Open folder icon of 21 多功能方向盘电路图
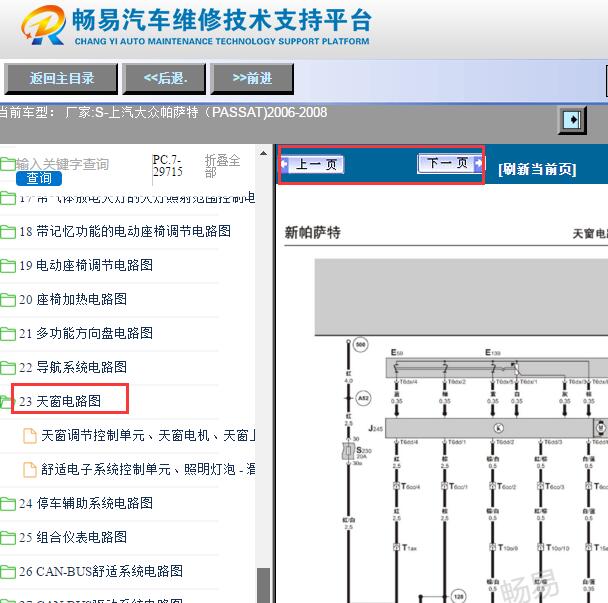This screenshot has height=603, width=608. coord(8,334)
